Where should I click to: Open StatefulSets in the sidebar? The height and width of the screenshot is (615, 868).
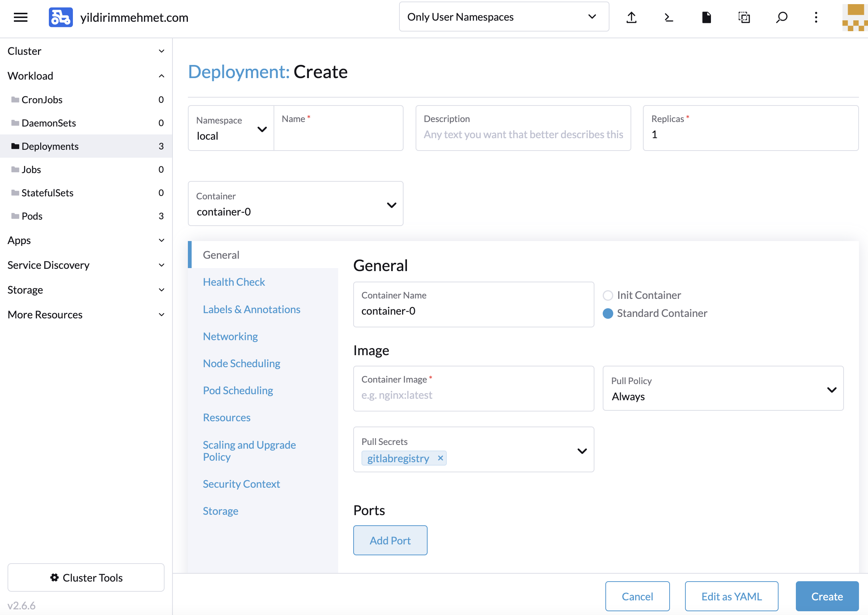[x=86, y=193]
